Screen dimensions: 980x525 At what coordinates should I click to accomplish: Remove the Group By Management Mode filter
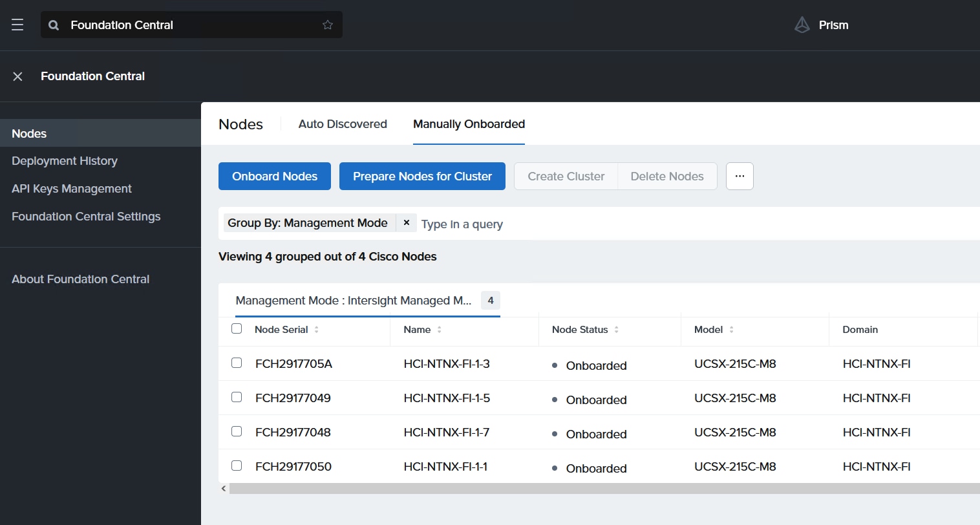[407, 222]
